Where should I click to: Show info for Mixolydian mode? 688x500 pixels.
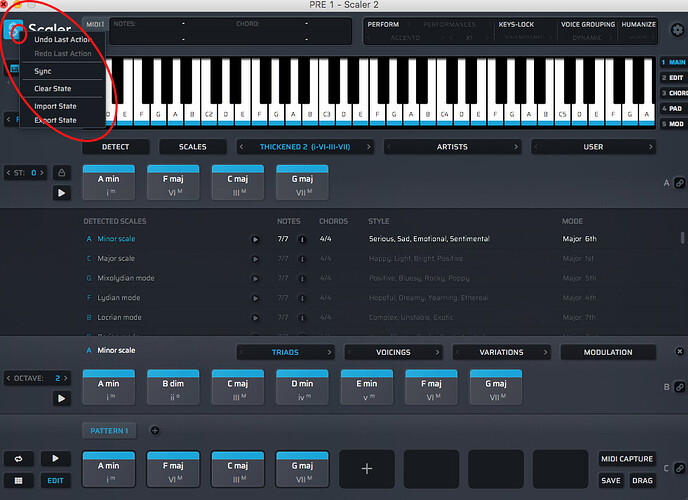[302, 279]
